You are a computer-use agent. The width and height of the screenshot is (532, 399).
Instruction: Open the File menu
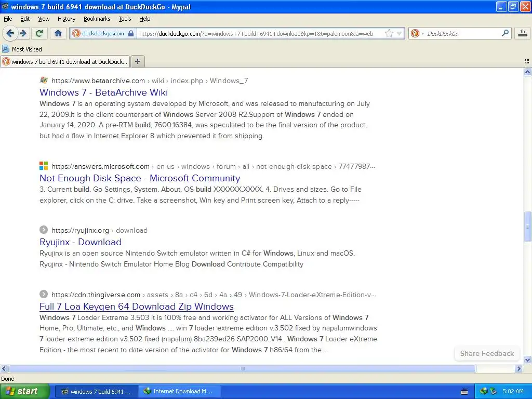[x=8, y=19]
